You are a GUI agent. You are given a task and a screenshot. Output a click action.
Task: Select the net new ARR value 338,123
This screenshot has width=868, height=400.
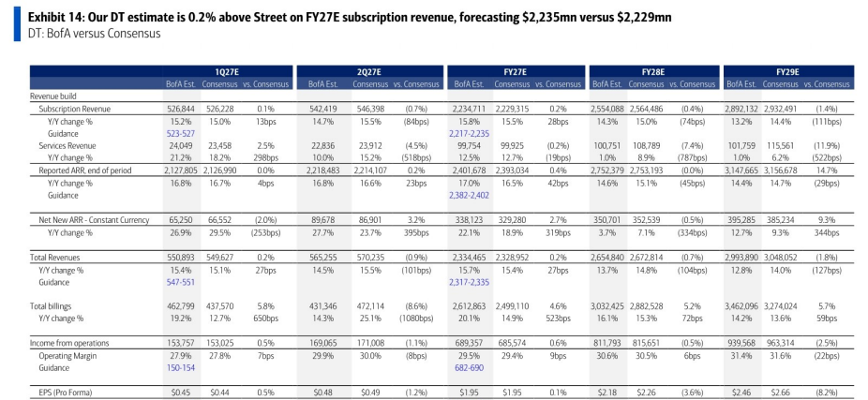tap(469, 219)
